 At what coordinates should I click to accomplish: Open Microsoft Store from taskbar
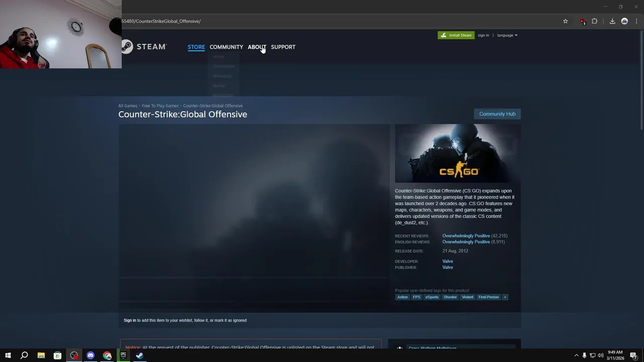(57, 355)
